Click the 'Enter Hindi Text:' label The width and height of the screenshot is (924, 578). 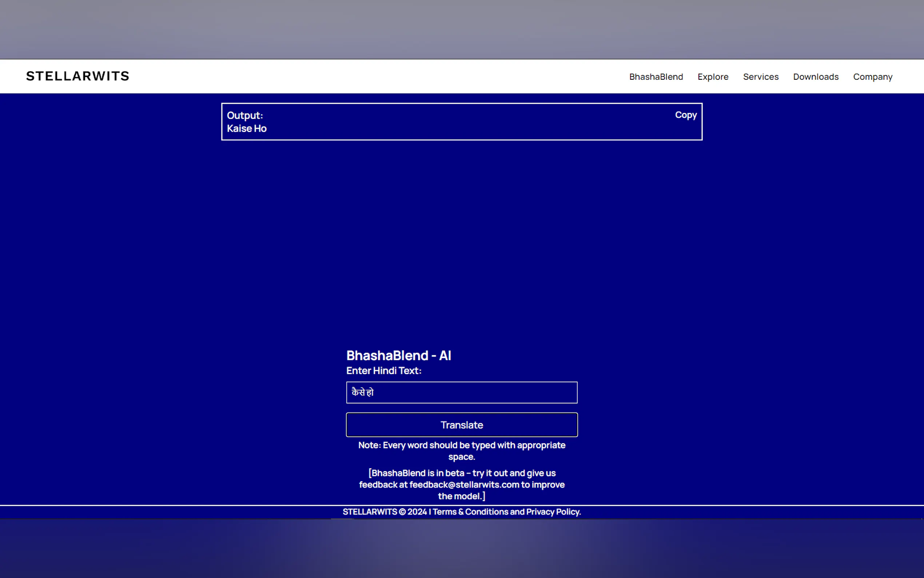click(x=383, y=371)
